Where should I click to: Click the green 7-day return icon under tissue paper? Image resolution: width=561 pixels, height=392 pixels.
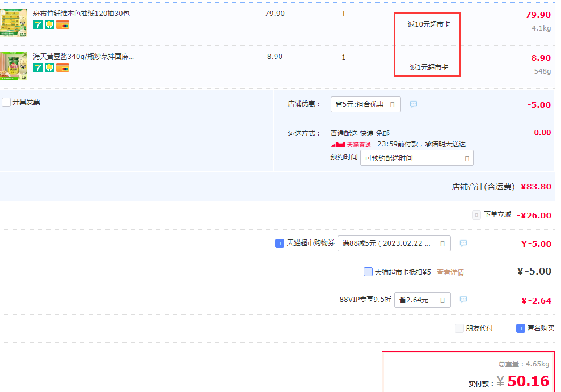click(x=38, y=24)
